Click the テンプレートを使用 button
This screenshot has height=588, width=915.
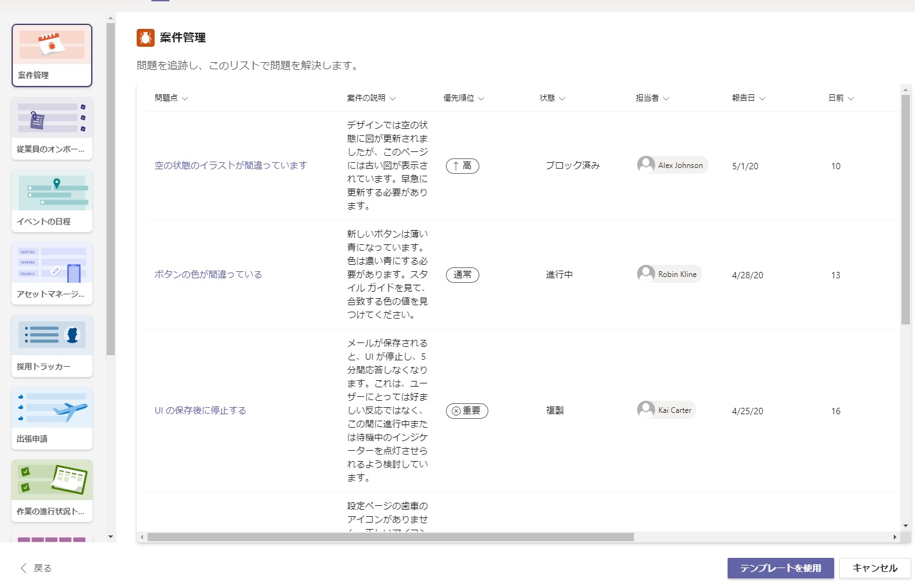(x=781, y=568)
